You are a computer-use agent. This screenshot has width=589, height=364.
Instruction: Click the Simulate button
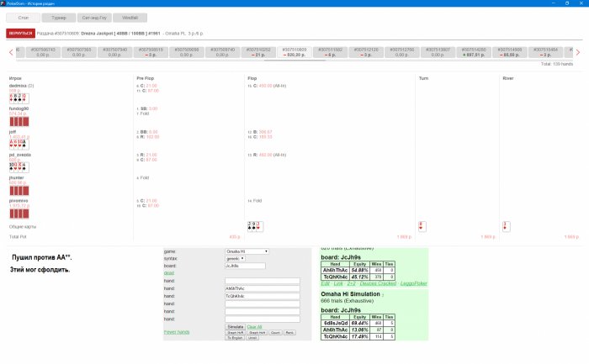click(235, 327)
